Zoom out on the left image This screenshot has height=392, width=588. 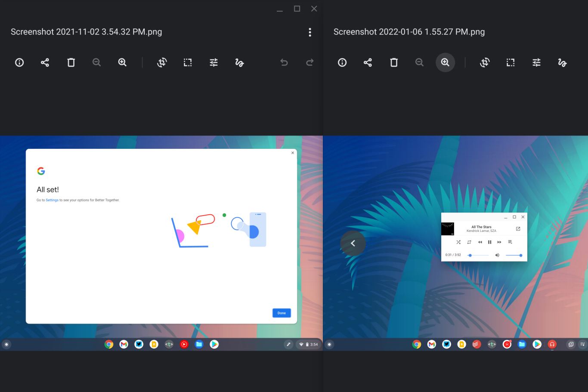(x=97, y=63)
